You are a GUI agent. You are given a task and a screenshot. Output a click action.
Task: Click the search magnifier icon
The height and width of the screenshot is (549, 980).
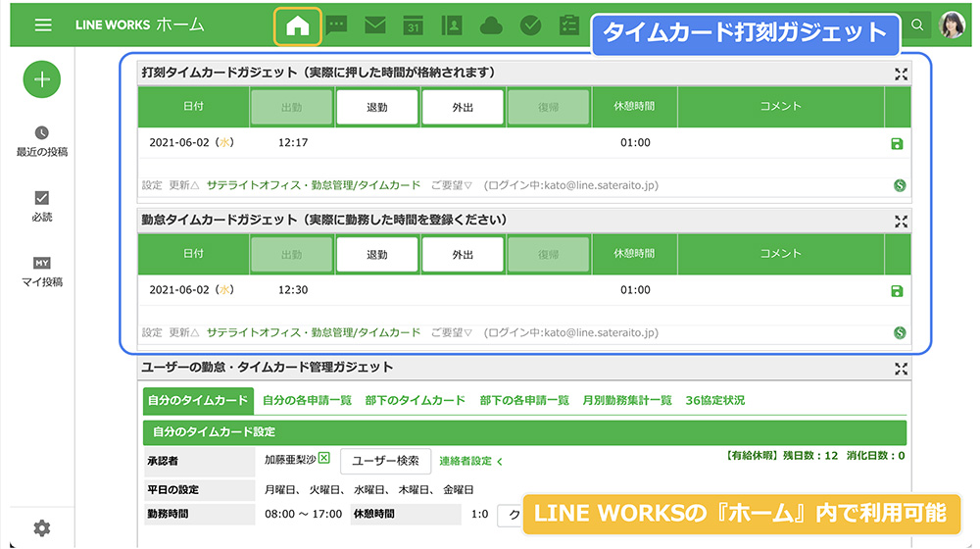point(917,25)
